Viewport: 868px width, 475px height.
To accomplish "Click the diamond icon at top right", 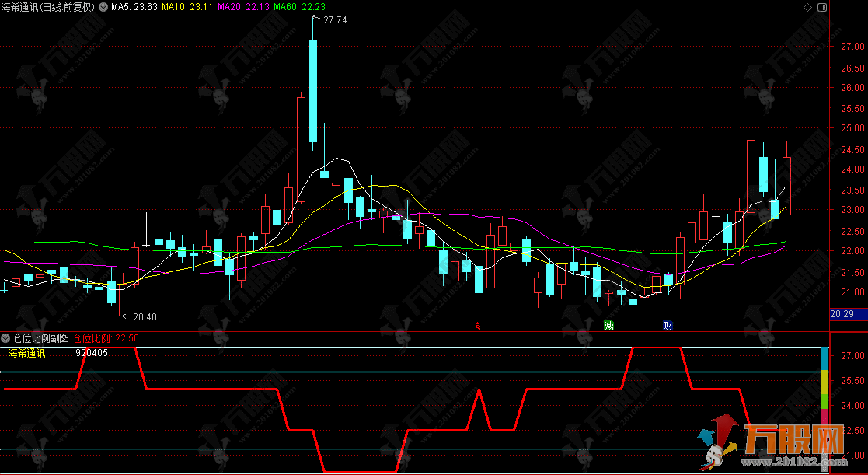I will tap(806, 7).
